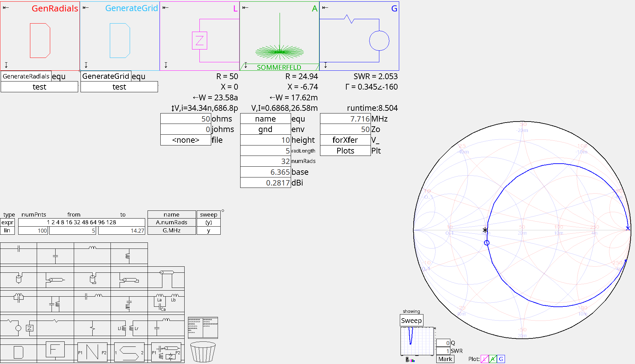The height and width of the screenshot is (364, 635).
Task: Add the shunt resistor component
Action: pos(92,325)
